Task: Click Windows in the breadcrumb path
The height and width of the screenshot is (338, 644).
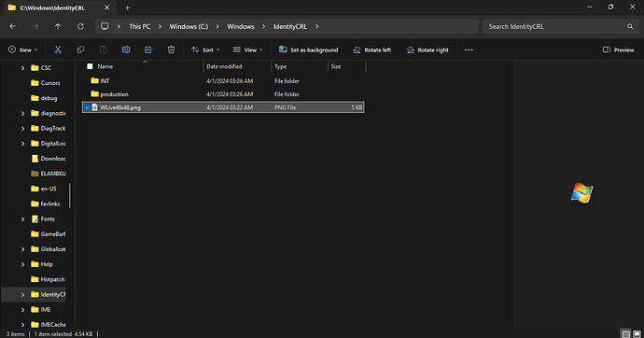Action: click(x=241, y=26)
